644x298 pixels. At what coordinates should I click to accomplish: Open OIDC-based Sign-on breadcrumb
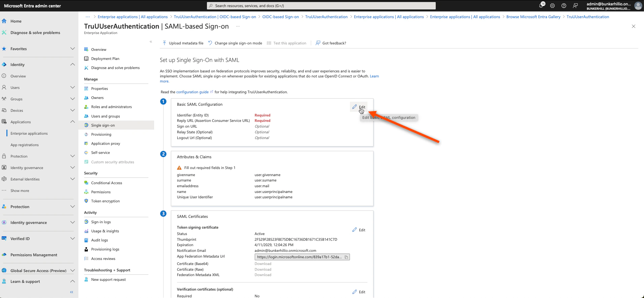(x=281, y=17)
